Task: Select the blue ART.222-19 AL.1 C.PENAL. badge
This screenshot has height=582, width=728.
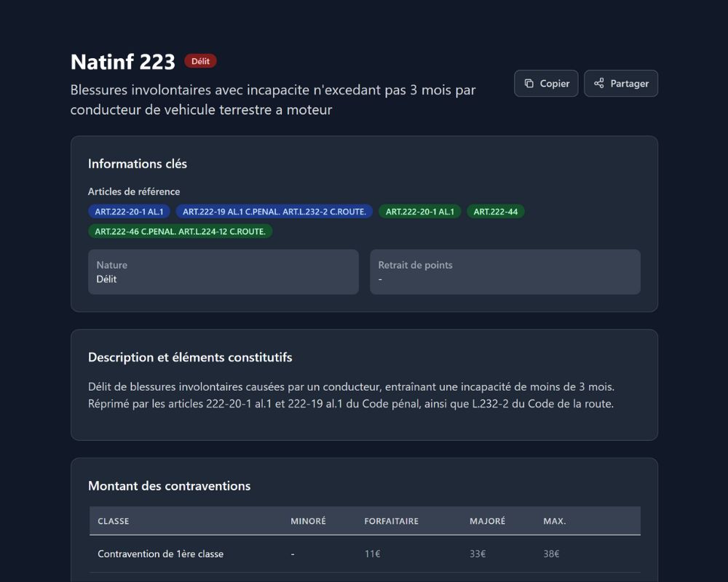Action: [x=275, y=212]
